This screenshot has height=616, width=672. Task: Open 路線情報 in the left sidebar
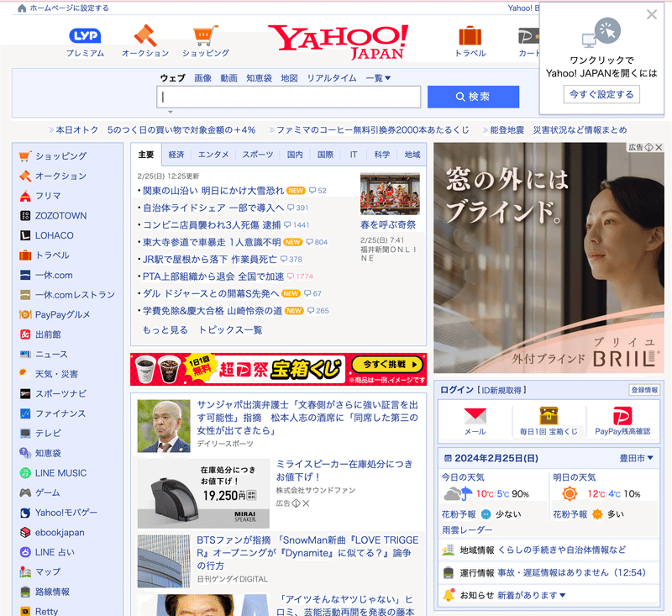click(x=52, y=592)
